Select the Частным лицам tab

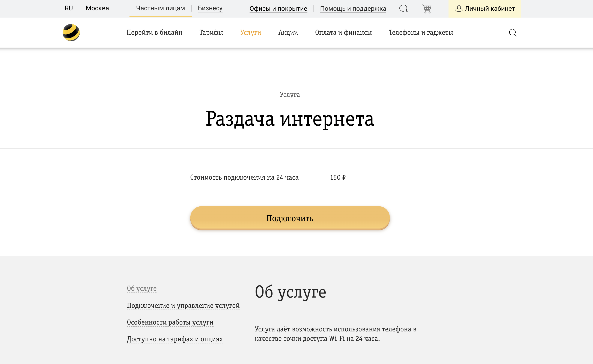tap(160, 8)
